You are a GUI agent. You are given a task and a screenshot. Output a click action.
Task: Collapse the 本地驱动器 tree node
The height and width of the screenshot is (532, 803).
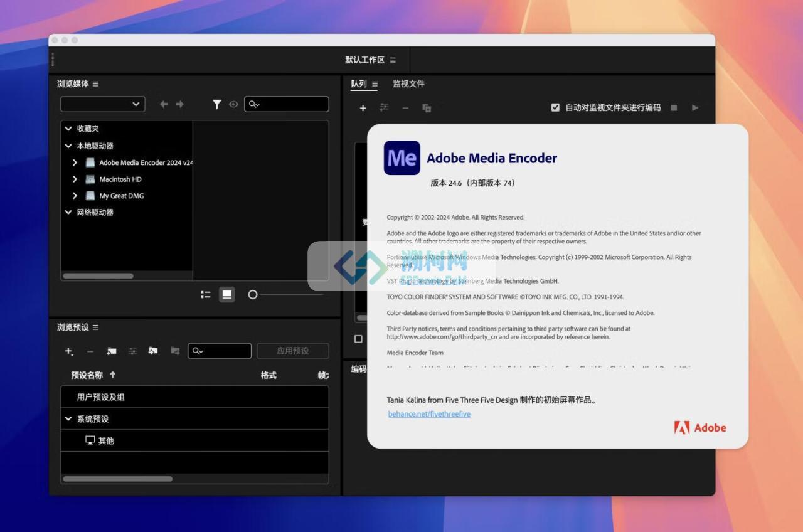point(68,146)
